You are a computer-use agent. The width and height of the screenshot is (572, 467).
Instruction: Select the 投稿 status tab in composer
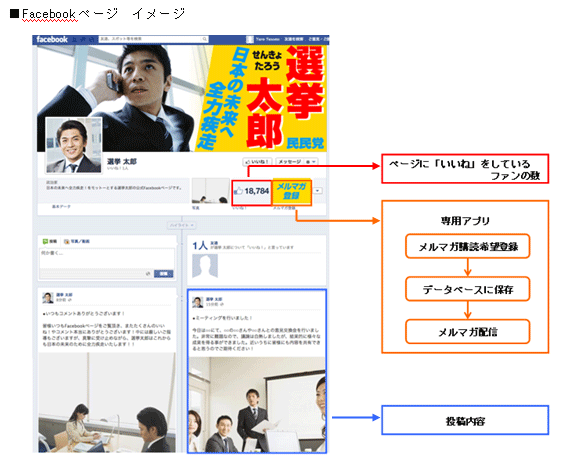(50, 241)
